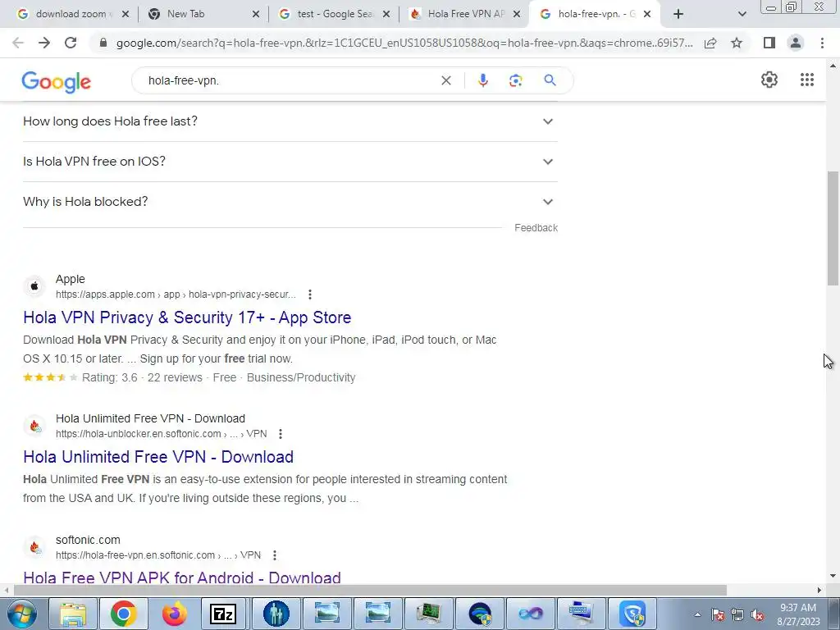The width and height of the screenshot is (840, 630).
Task: Click scroll-down arrow of vertical scrollbar
Action: (x=833, y=577)
